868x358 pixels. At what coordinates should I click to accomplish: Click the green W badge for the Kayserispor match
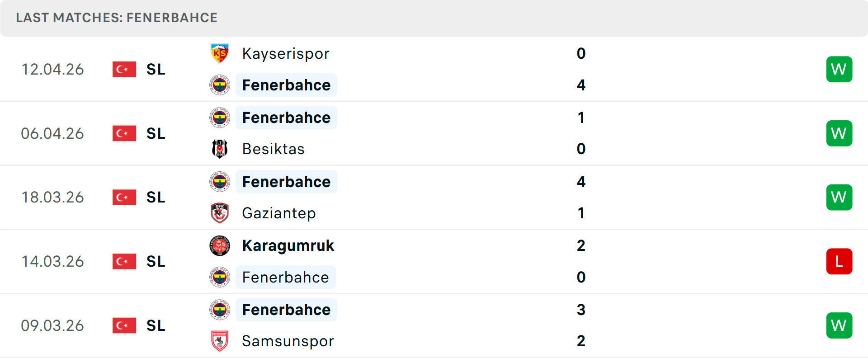[x=839, y=69]
